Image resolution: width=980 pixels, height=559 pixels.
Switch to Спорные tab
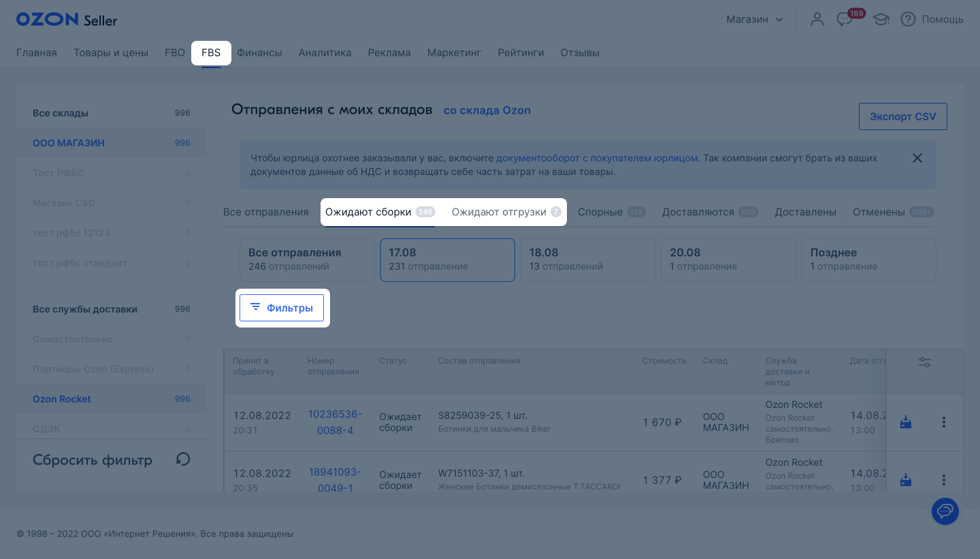tap(612, 212)
